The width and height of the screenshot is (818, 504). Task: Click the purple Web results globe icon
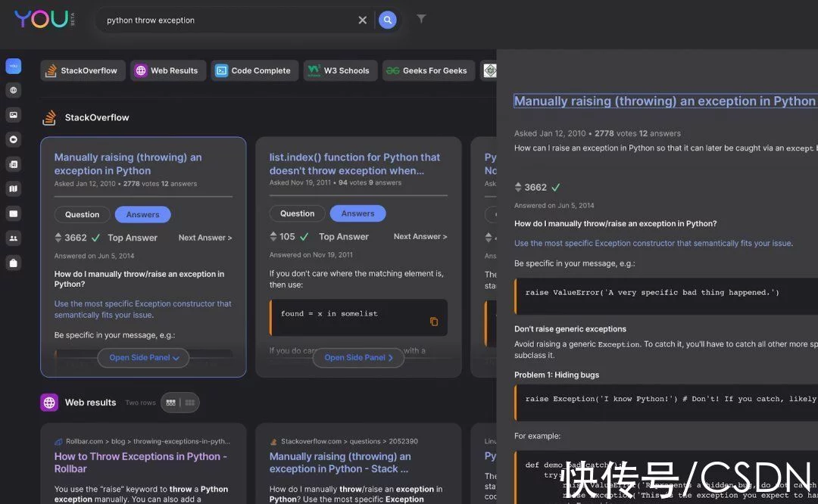(49, 403)
